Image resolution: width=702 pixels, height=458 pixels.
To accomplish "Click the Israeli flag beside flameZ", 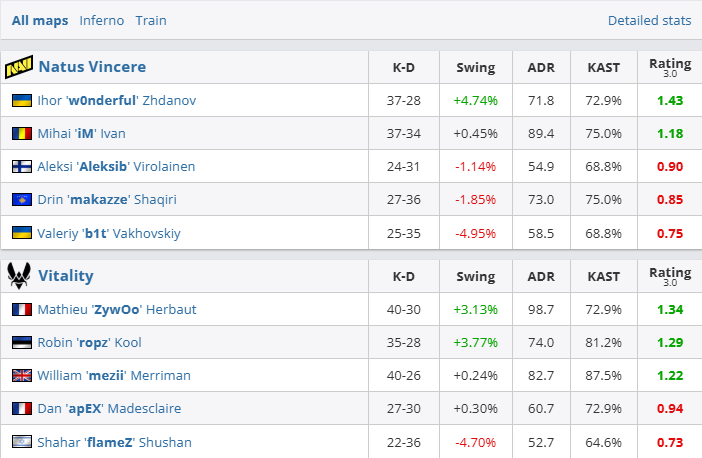I will click(21, 442).
